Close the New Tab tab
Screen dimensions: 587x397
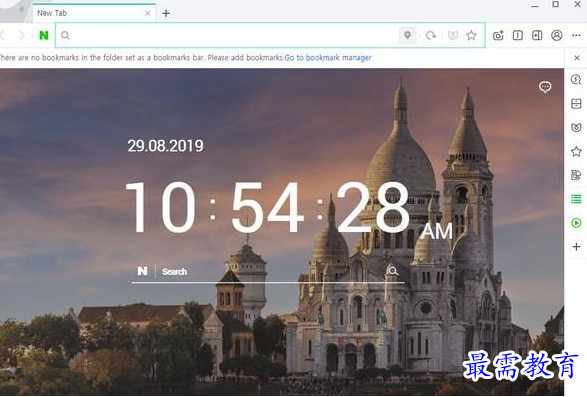[147, 13]
